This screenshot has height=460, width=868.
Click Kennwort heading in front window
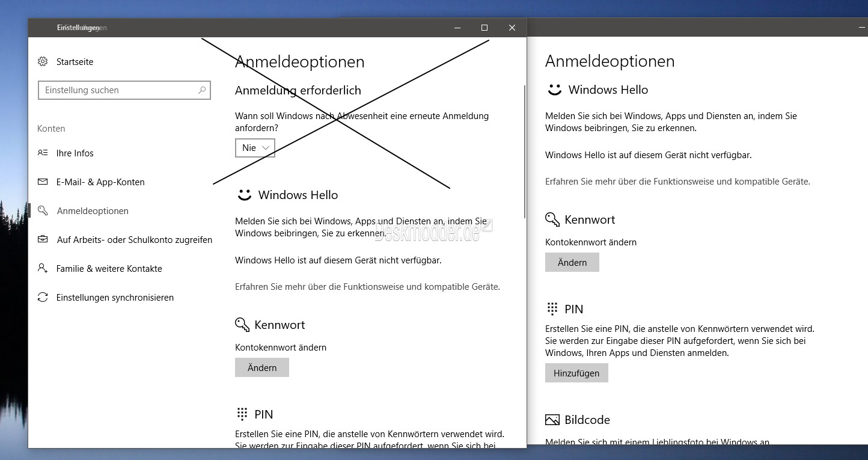coord(280,325)
